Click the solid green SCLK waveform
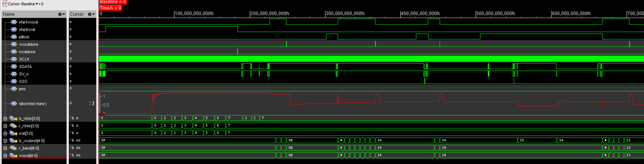Screen dimensions: 644x164 click(371, 59)
